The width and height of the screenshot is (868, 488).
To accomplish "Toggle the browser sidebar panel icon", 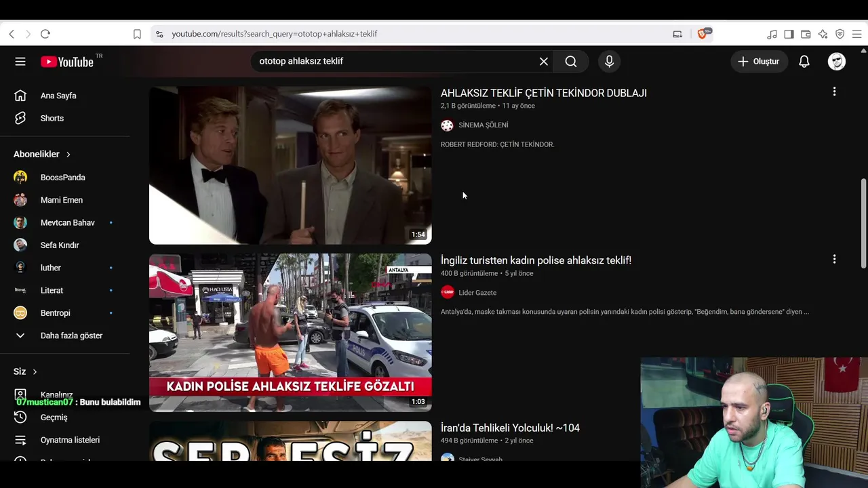I will (789, 34).
